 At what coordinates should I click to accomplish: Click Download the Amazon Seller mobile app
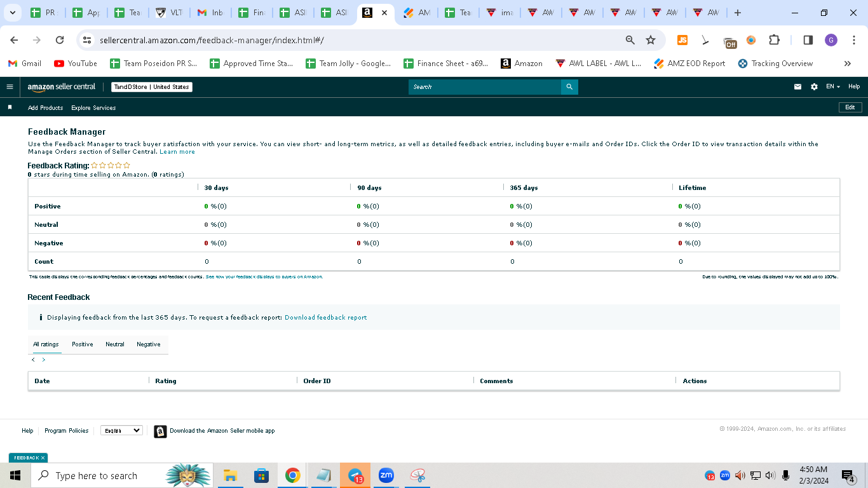click(x=222, y=431)
